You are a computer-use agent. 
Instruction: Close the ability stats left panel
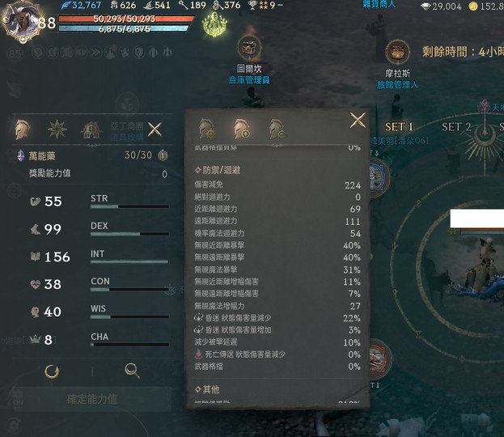(x=155, y=129)
